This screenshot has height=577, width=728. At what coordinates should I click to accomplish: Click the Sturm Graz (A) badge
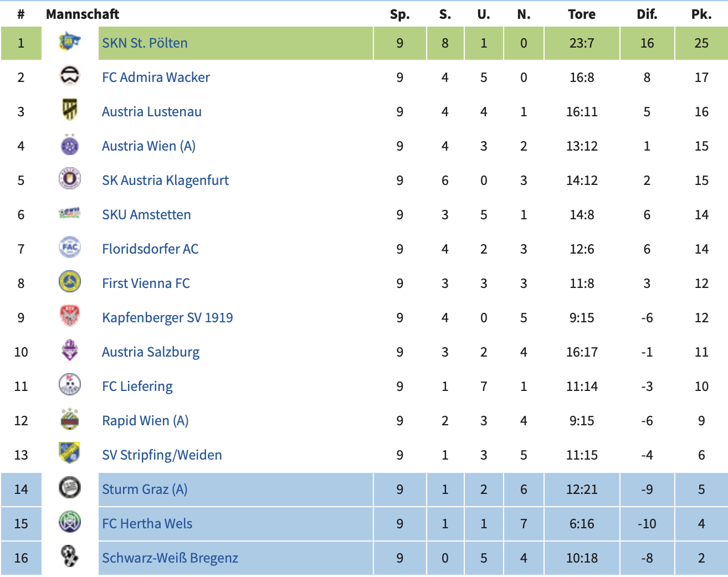click(70, 488)
